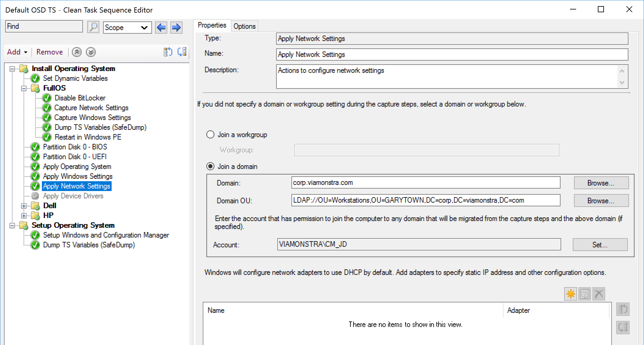
Task: Click the Set... account button
Action: (600, 245)
